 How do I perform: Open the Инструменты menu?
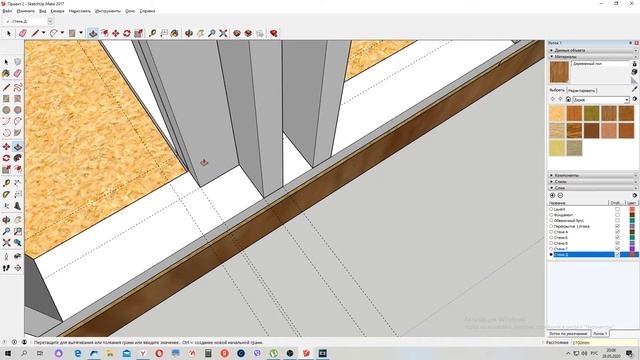point(108,11)
